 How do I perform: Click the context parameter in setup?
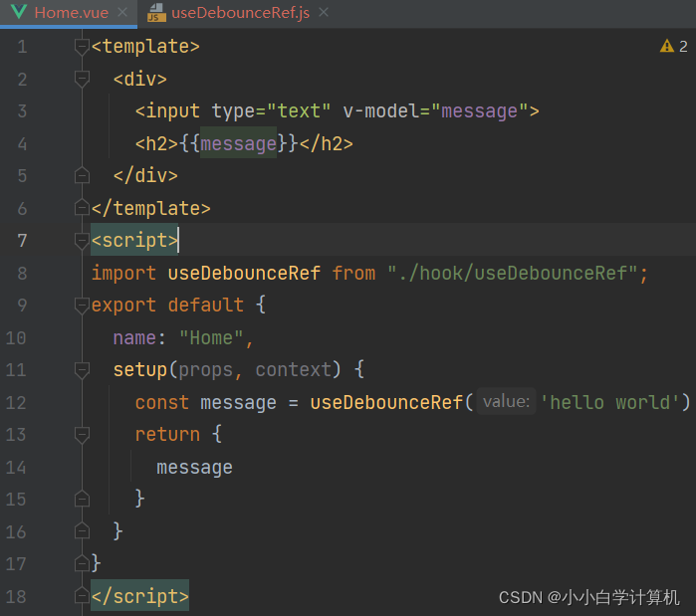pyautogui.click(x=294, y=370)
